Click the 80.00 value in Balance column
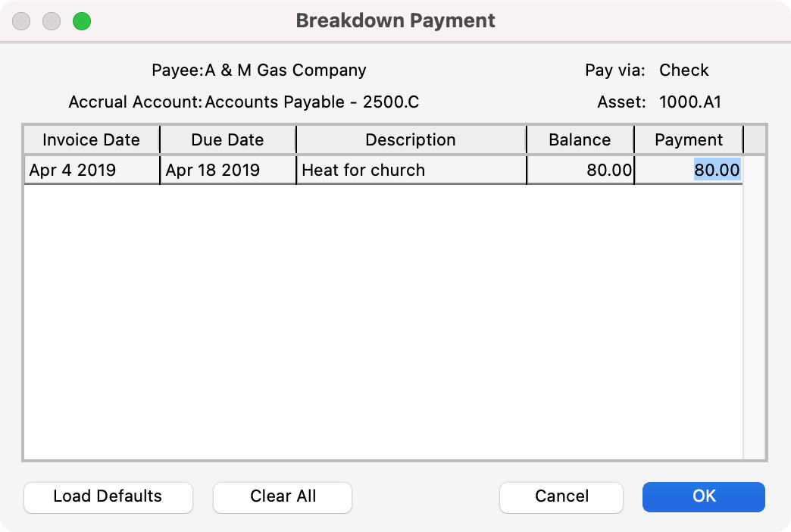The height and width of the screenshot is (532, 791). pos(609,171)
